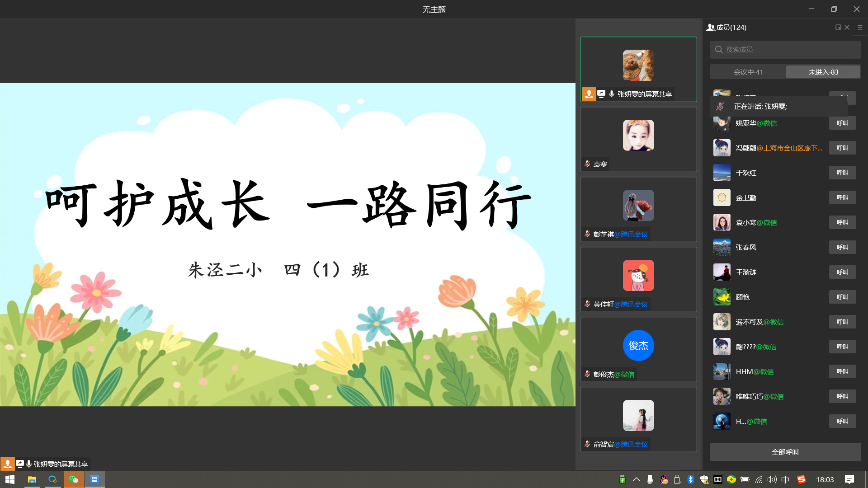Click screen-share icon in 张妍雯 tile

click(601, 94)
